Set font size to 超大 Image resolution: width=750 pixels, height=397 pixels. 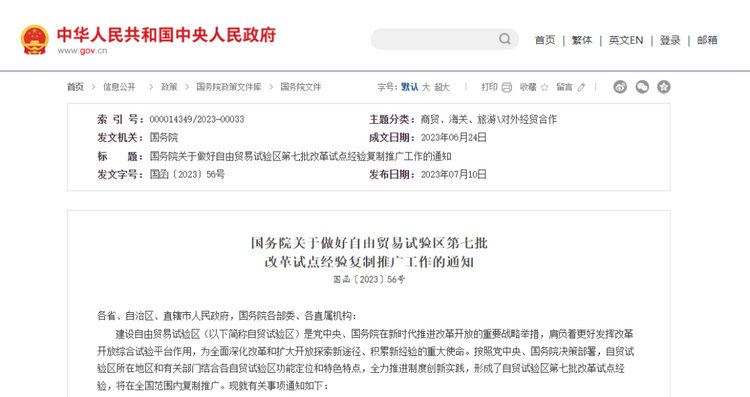pyautogui.click(x=442, y=87)
